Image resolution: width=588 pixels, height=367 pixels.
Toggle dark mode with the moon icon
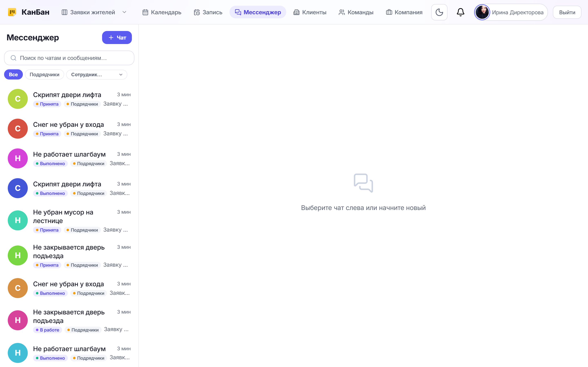point(439,12)
